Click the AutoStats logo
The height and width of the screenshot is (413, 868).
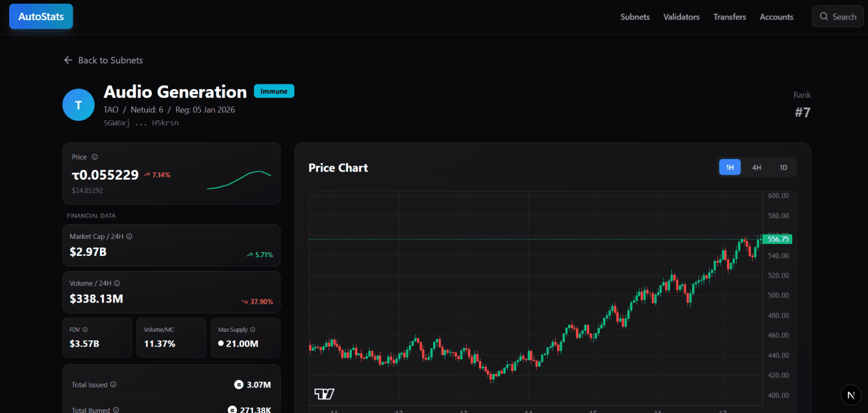pos(41,16)
